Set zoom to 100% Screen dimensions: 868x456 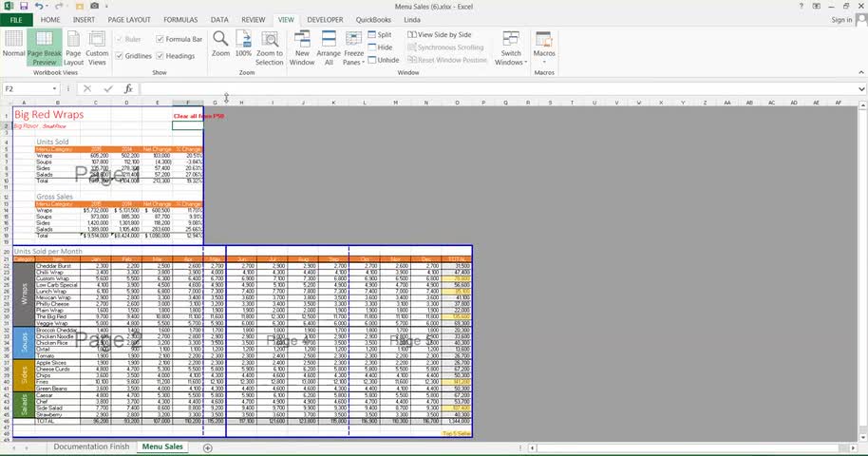pos(243,45)
